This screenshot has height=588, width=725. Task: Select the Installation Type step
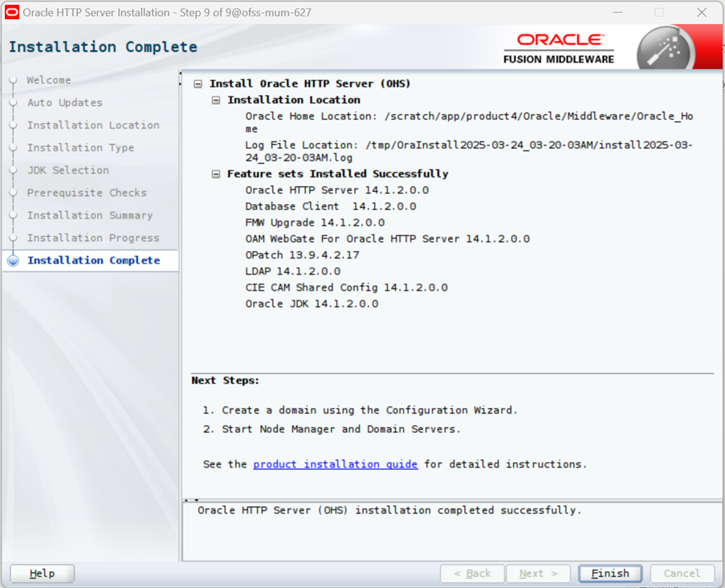80,148
